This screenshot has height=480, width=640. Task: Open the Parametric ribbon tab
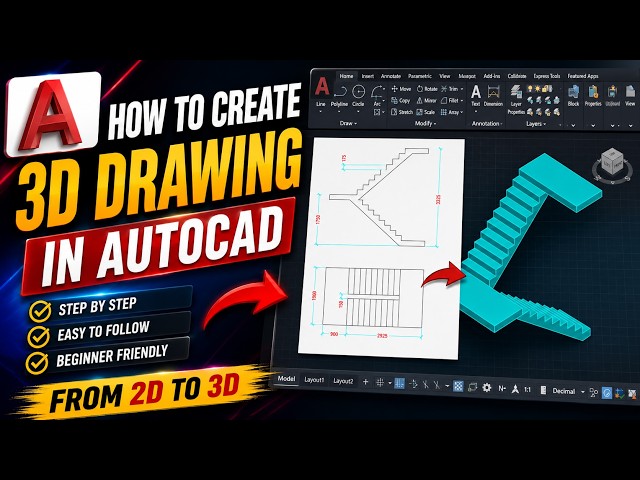tap(420, 76)
